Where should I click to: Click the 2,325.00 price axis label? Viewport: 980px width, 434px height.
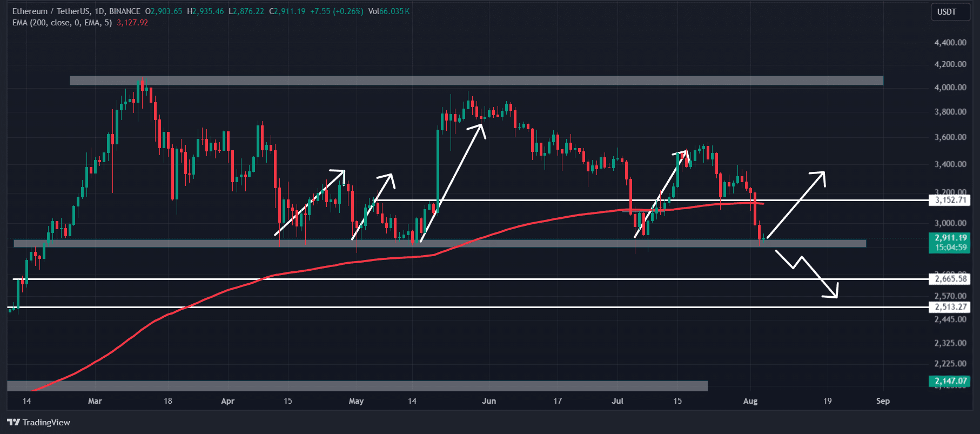(950, 343)
